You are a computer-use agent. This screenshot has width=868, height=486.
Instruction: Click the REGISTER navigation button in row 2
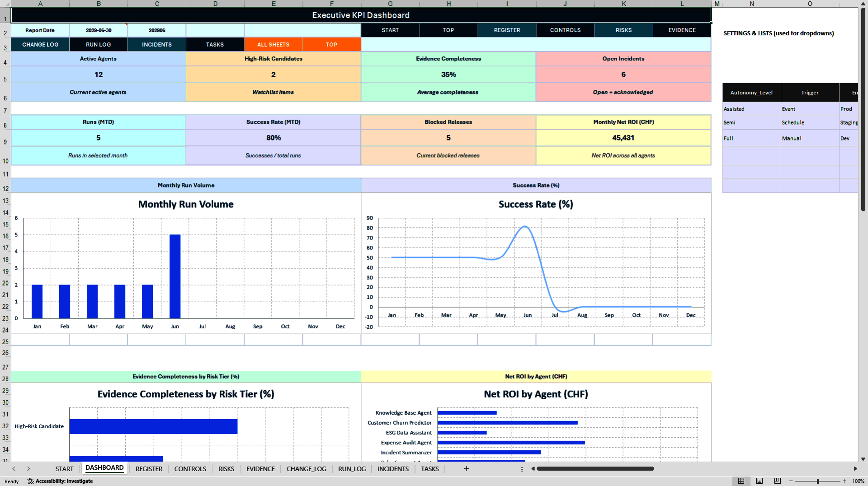pyautogui.click(x=507, y=30)
